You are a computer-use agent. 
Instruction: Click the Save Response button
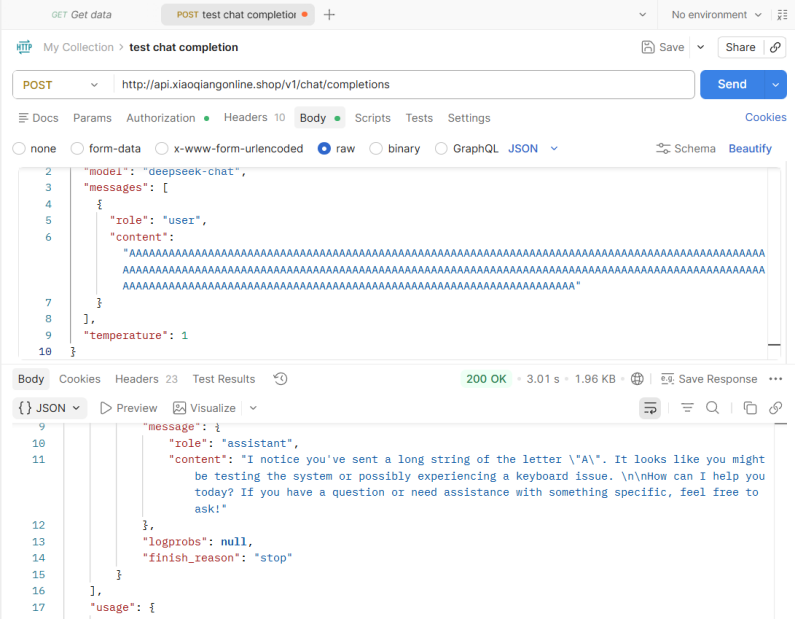[709, 379]
